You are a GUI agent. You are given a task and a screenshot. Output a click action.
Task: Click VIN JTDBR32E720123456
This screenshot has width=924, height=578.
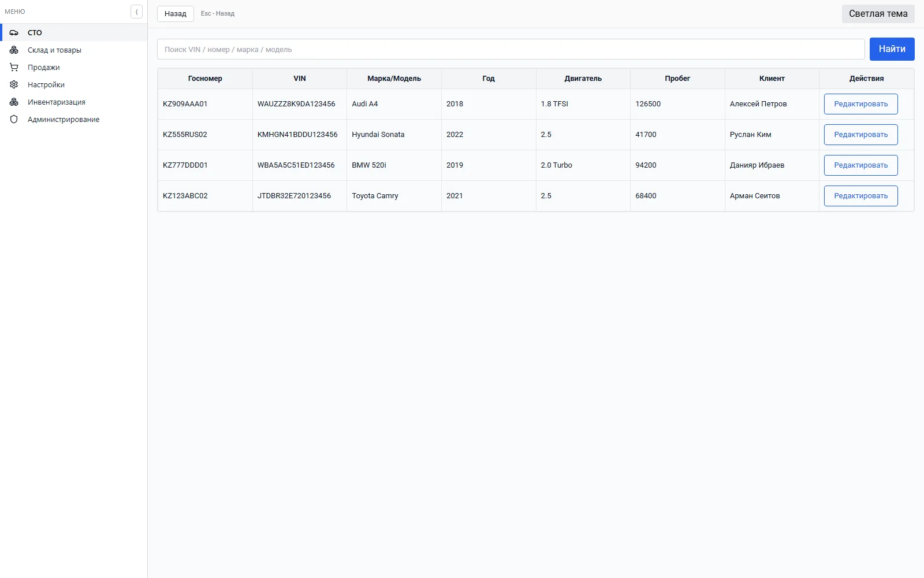pos(294,196)
